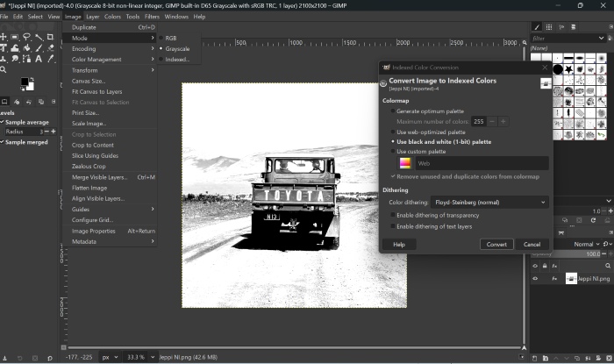The height and width of the screenshot is (364, 614).
Task: Select the star-shaped brush thumbnail
Action: pos(569,69)
